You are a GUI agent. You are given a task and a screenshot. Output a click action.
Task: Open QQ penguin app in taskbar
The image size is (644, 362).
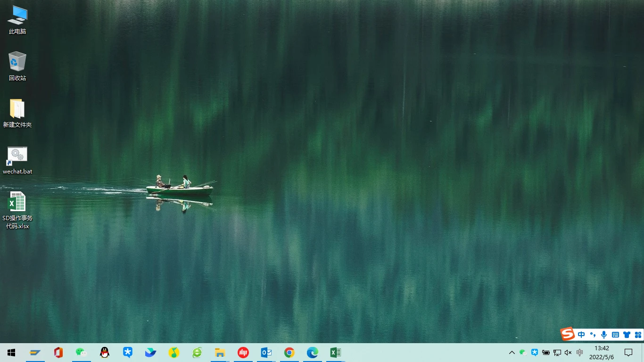pyautogui.click(x=105, y=353)
